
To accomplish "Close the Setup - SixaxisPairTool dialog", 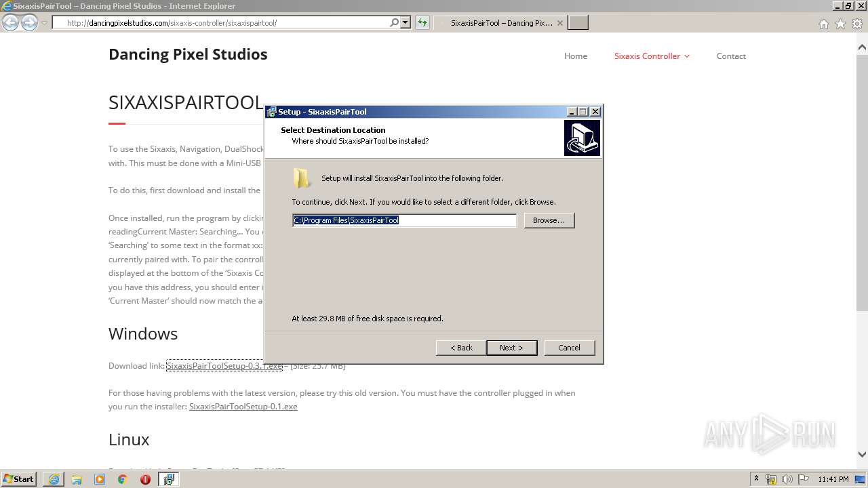I will (595, 112).
